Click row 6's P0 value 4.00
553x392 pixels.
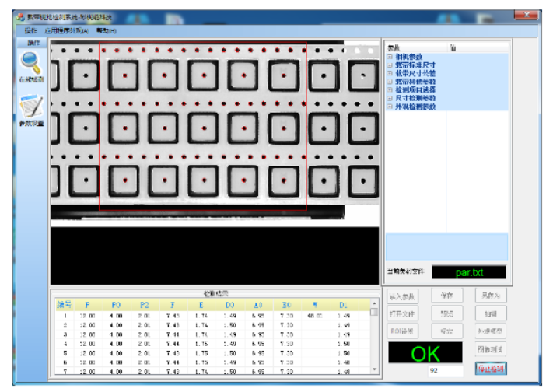116,362
